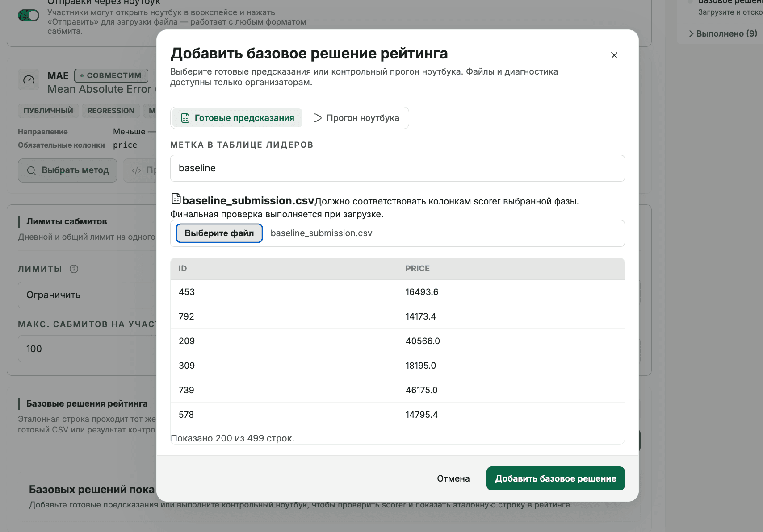Click the play icon in Прогон ноутбука tab

coord(317,118)
